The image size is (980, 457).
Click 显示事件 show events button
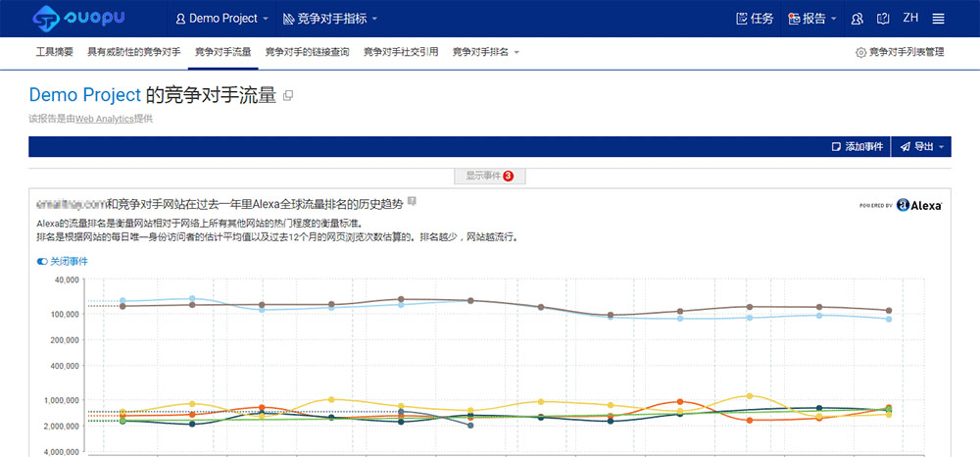490,177
